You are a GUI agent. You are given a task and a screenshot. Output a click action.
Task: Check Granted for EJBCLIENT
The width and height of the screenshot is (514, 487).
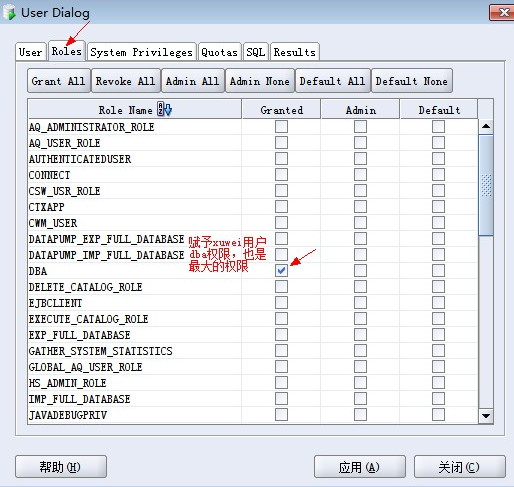point(281,302)
